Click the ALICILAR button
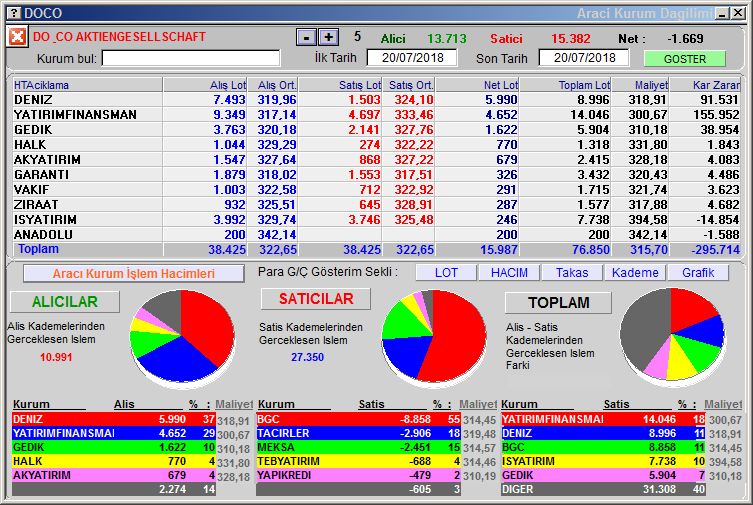This screenshot has width=753, height=505. tap(64, 301)
